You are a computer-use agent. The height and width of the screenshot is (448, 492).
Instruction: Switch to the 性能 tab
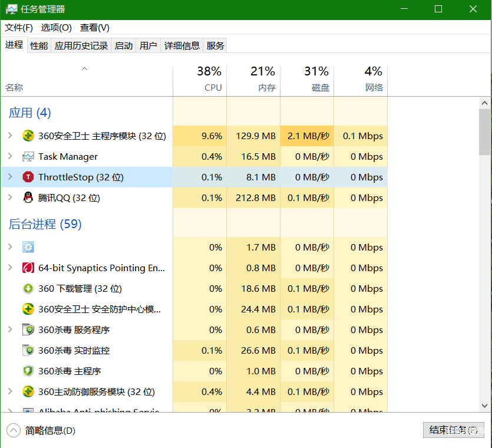coord(39,46)
